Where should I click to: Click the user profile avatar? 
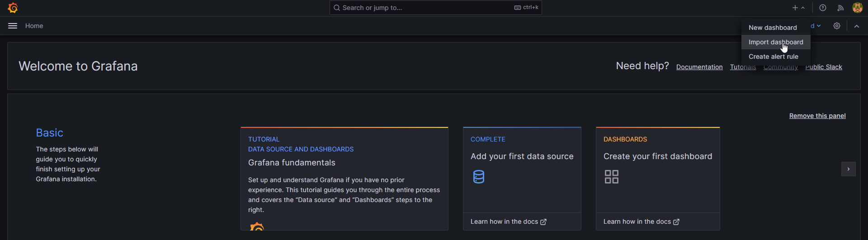857,8
